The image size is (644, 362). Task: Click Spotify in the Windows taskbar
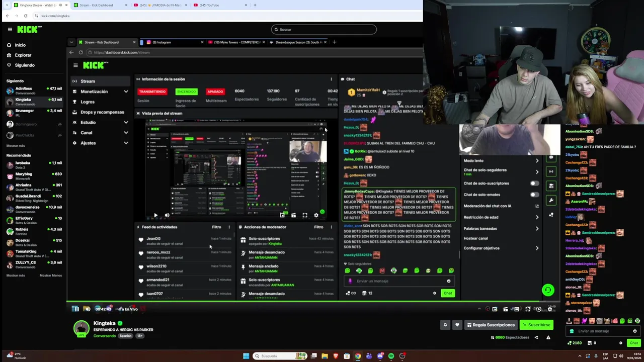[x=391, y=356]
